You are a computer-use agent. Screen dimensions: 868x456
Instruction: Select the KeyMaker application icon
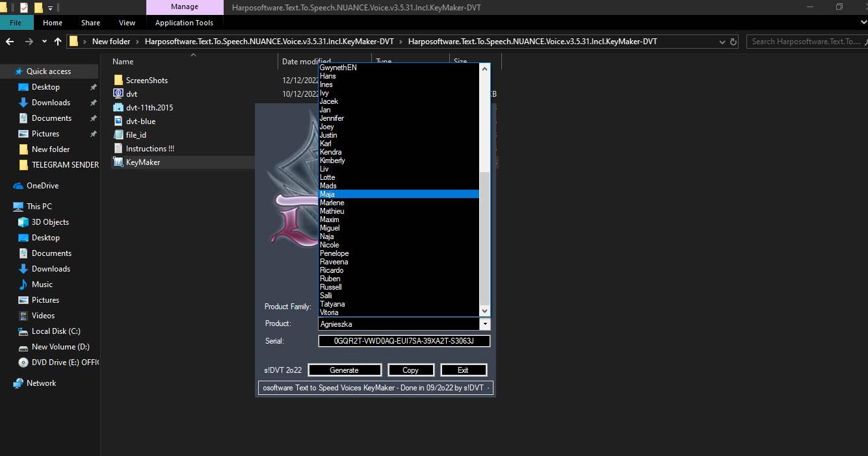pos(118,162)
